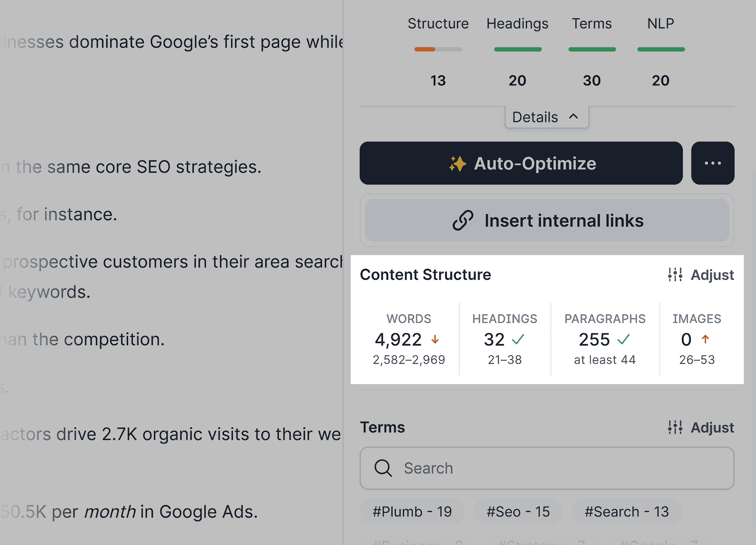
Task: Select the #Plumb - 19 term chip
Action: (412, 511)
